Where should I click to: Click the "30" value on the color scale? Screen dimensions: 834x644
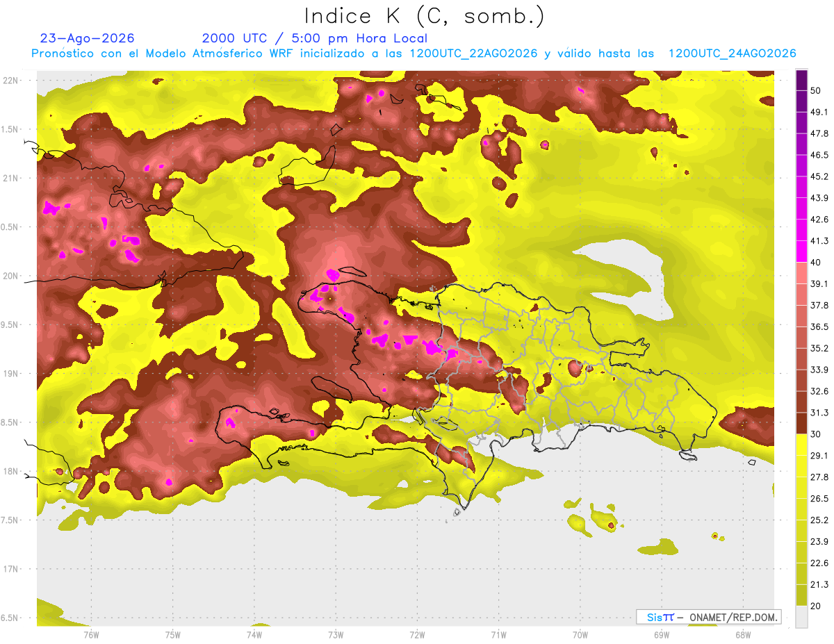coord(817,434)
